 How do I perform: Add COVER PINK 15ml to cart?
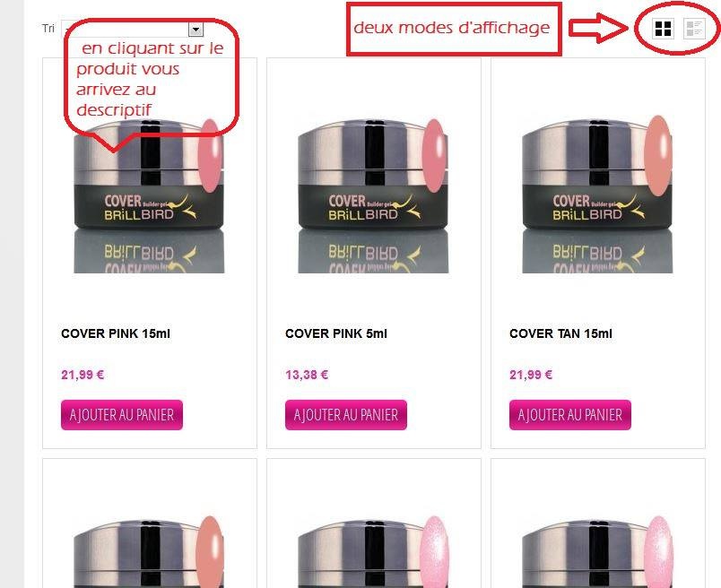click(122, 415)
